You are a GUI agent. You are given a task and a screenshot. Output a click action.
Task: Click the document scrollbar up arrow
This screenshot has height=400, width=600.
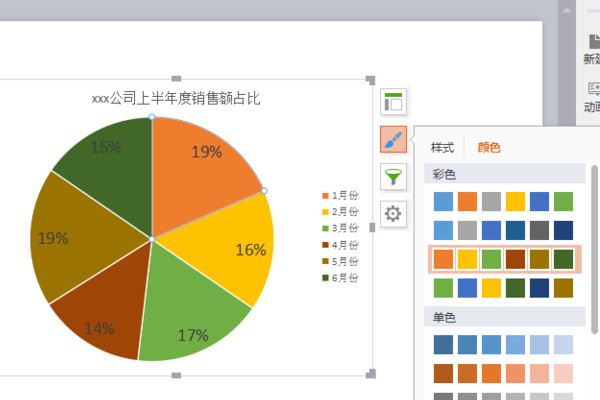tap(567, 10)
